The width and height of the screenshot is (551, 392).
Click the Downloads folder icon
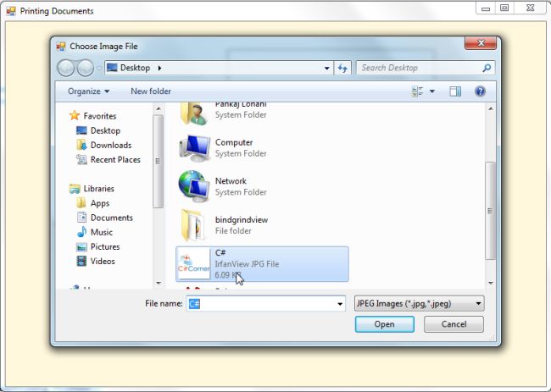(81, 145)
